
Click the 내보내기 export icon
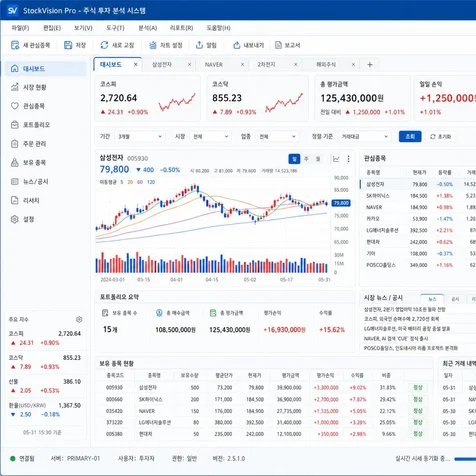(x=237, y=45)
